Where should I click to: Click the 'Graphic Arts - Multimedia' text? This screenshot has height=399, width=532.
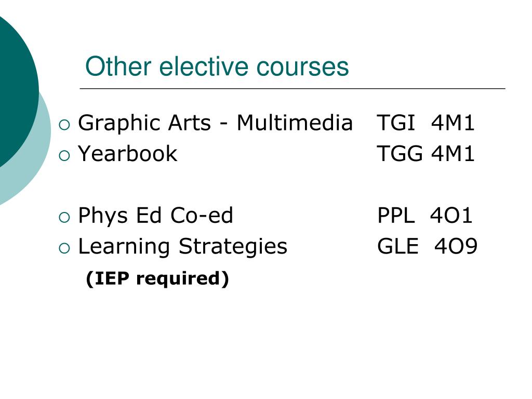pos(216,124)
